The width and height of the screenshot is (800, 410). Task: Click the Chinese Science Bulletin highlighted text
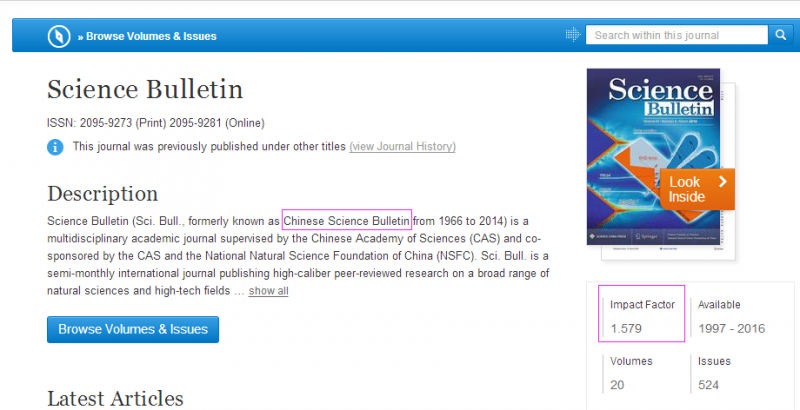coord(347,220)
